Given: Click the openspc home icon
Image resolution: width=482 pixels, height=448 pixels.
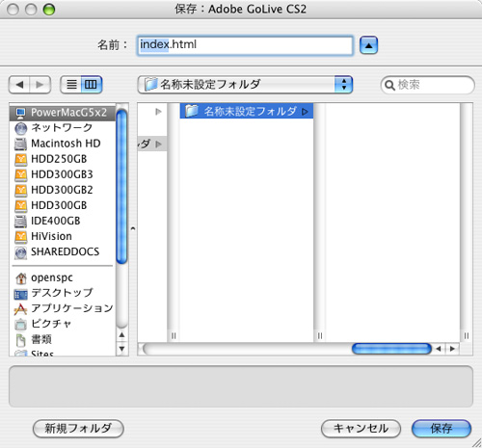Looking at the screenshot, I should click(21, 278).
